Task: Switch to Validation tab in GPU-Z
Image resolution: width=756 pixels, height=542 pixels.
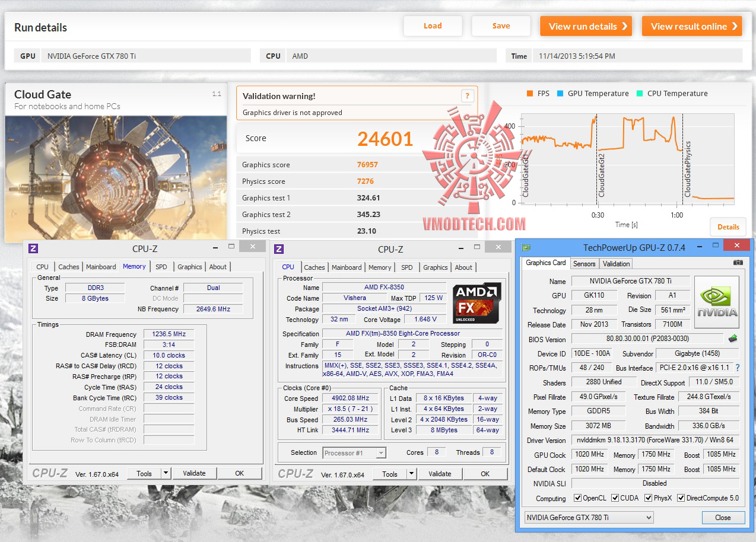Action: tap(616, 263)
